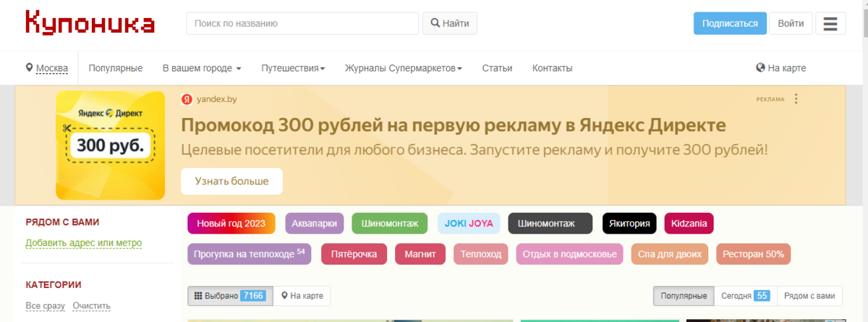Click the Найти search button
This screenshot has height=322, width=868.
coord(450,23)
